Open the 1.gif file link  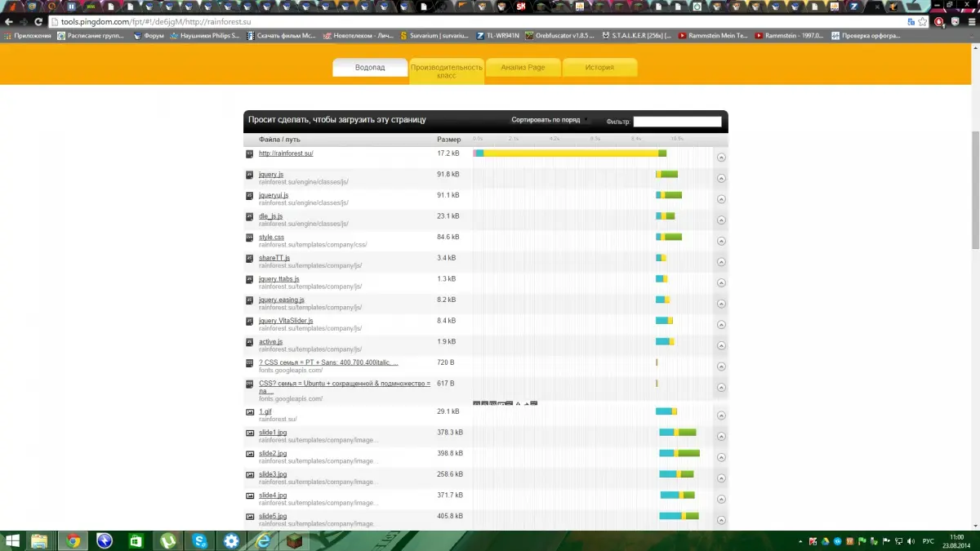(265, 411)
